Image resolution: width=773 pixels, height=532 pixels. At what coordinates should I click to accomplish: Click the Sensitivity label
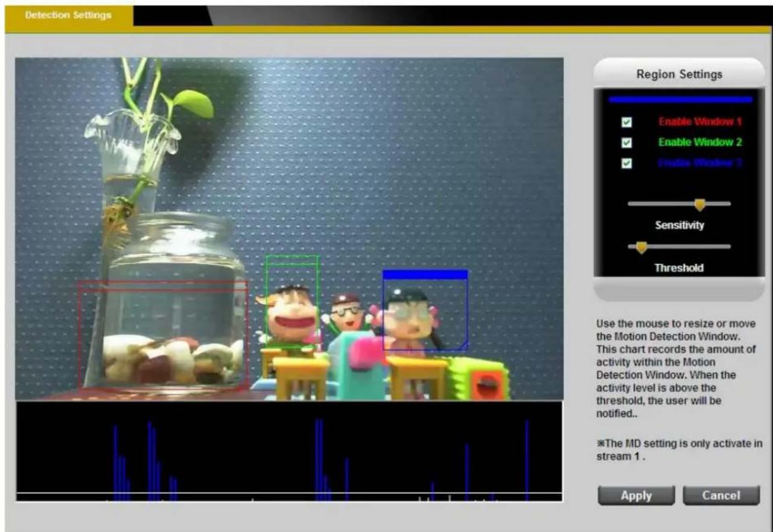[679, 225]
